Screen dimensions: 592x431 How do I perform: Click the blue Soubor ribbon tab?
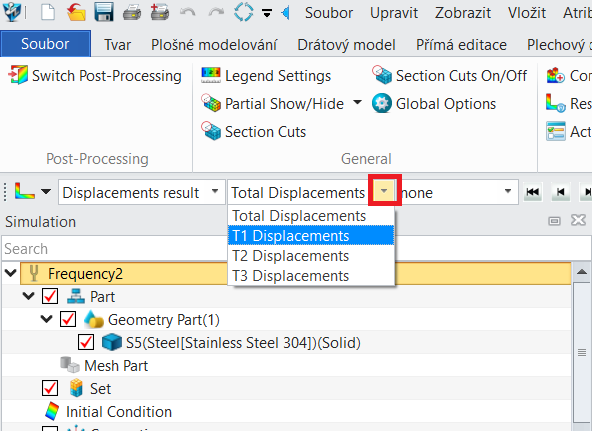point(45,44)
